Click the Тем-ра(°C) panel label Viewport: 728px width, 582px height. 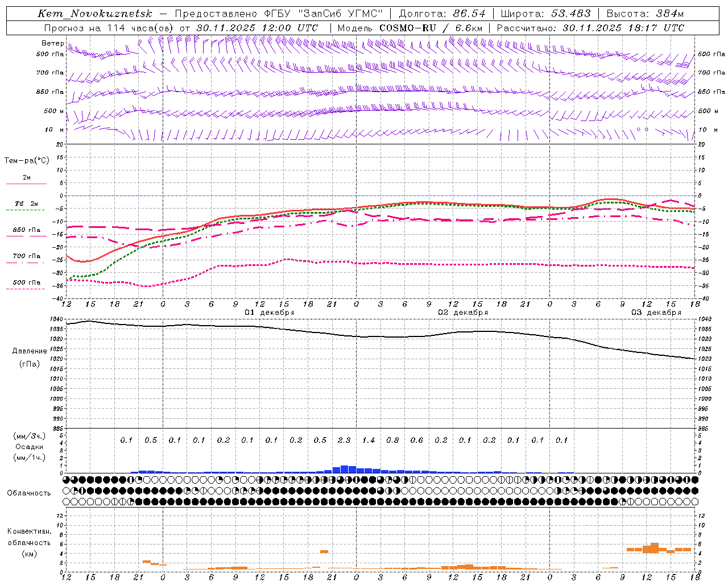(x=27, y=161)
